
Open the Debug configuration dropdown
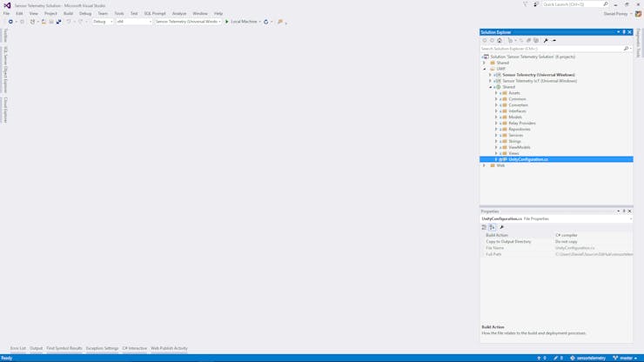[103, 22]
